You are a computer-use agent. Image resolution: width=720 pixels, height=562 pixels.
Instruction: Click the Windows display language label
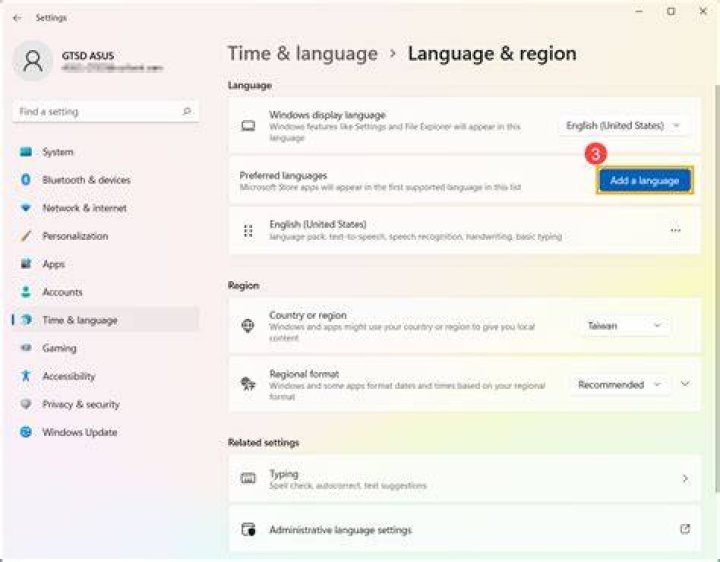tap(327, 115)
